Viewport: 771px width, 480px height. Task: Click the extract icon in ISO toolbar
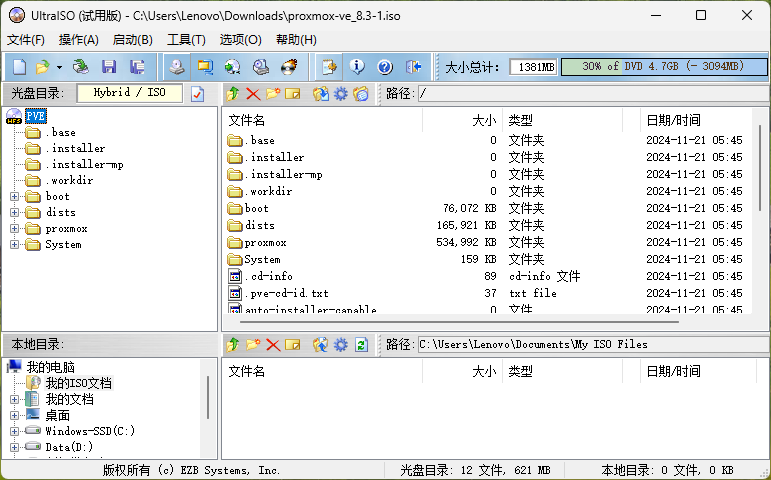(x=321, y=93)
